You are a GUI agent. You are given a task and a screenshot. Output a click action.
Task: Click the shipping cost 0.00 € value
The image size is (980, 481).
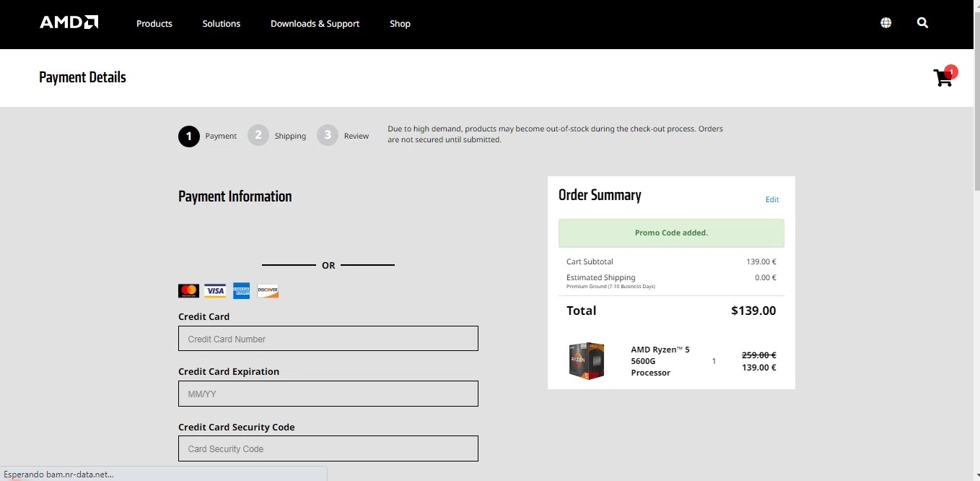[766, 277]
